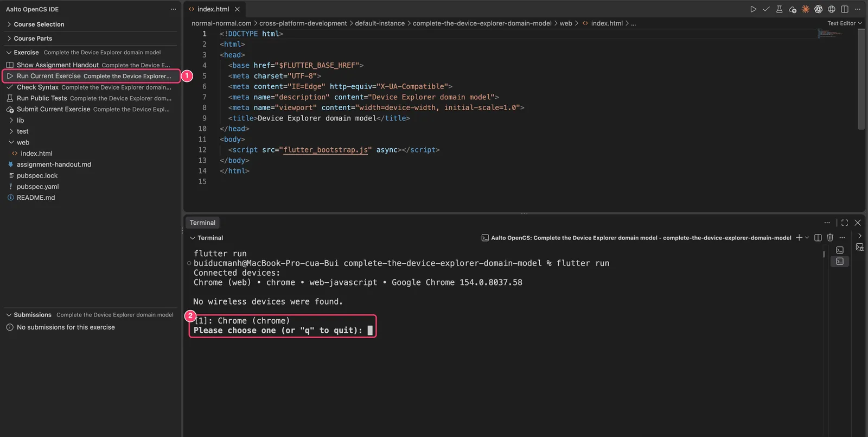The width and height of the screenshot is (868, 437).
Task: Split the editor with the top toolbar split icon
Action: click(844, 9)
